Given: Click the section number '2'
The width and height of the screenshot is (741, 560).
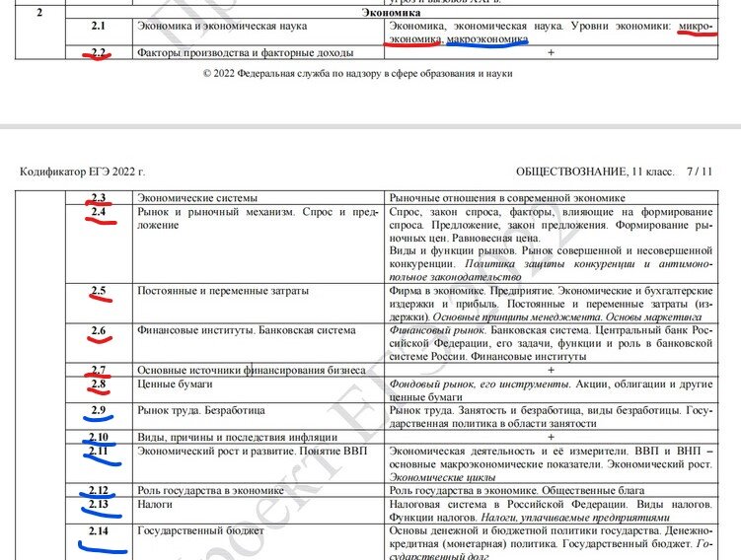Looking at the screenshot, I should coord(39,13).
